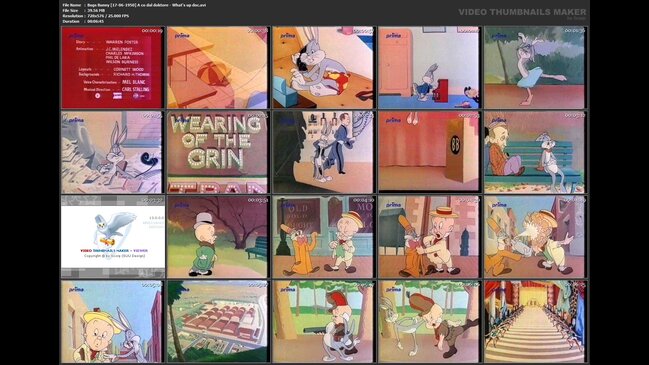Click the file size value '39.56 MB'
Image resolution: width=649 pixels, height=365 pixels.
[x=96, y=10]
